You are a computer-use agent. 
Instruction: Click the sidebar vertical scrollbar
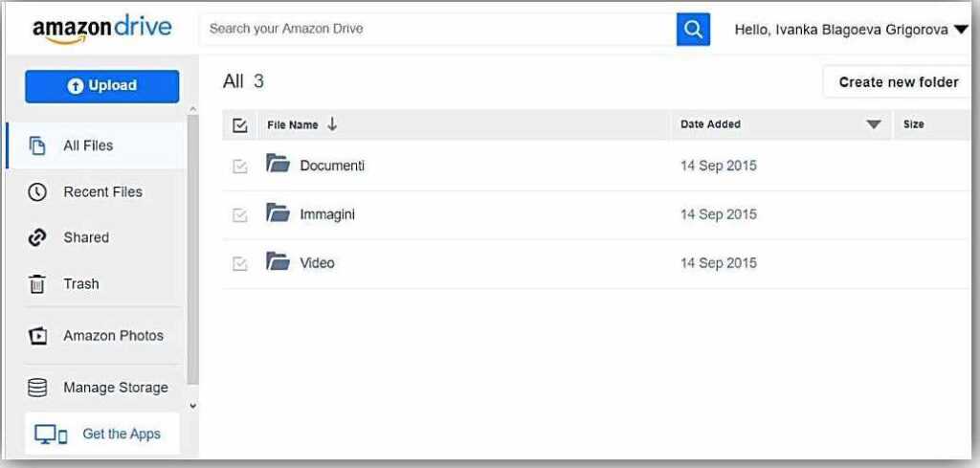192,249
